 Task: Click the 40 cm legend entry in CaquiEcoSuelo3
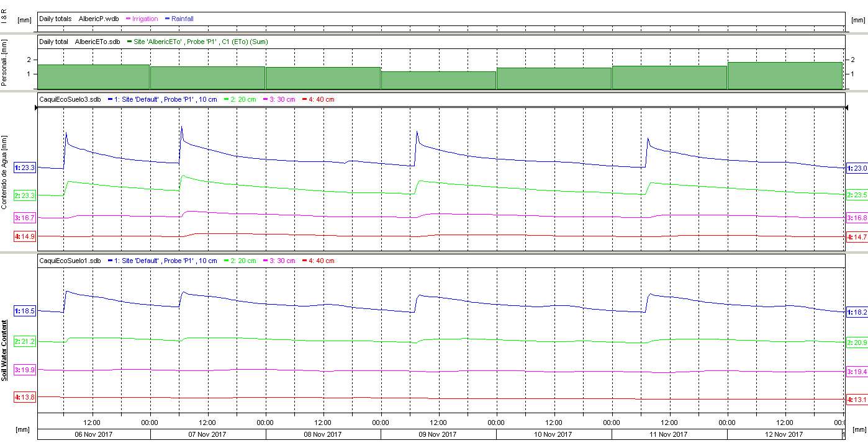(x=318, y=99)
